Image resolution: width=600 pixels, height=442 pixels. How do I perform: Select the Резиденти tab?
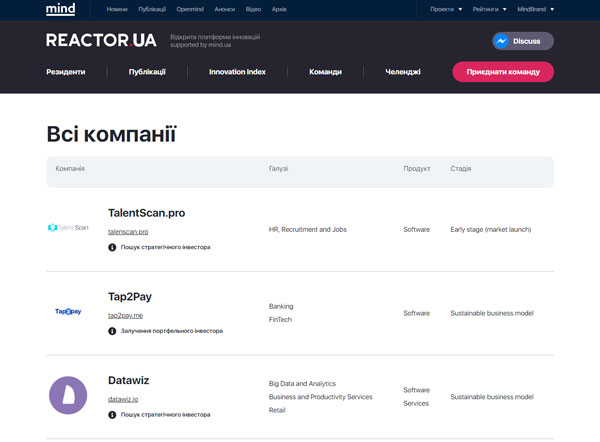[x=65, y=72]
